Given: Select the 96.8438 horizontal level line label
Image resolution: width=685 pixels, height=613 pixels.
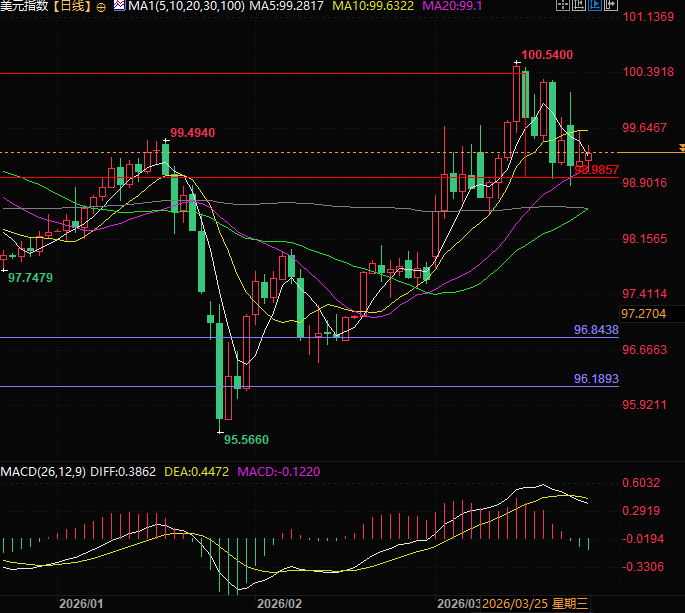Looking at the screenshot, I should point(596,329).
